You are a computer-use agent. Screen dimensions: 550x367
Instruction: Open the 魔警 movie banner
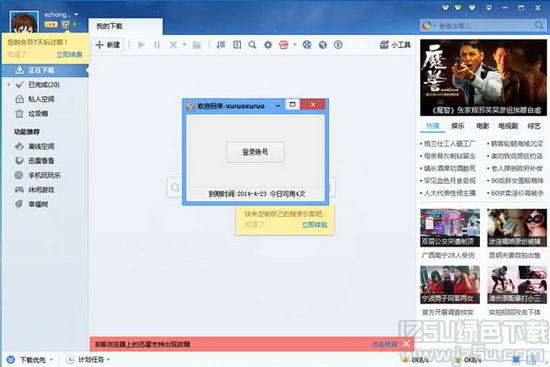(x=483, y=78)
